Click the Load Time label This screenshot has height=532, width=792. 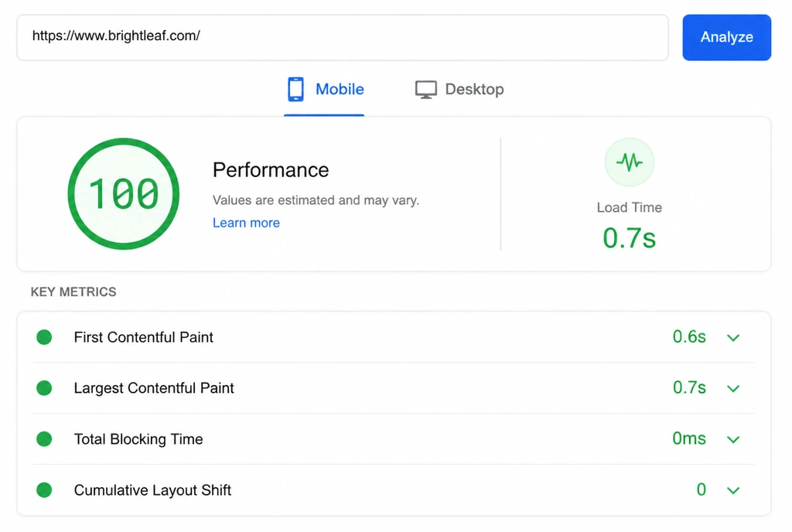point(630,207)
